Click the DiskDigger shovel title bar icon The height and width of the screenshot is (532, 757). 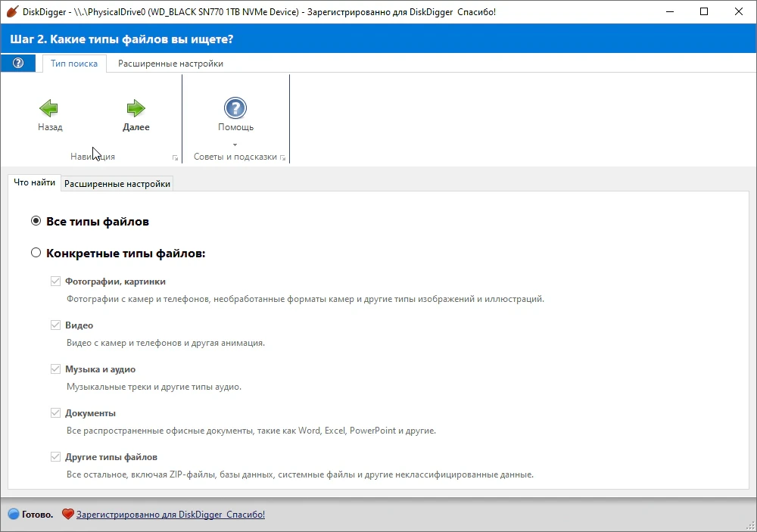pyautogui.click(x=12, y=11)
